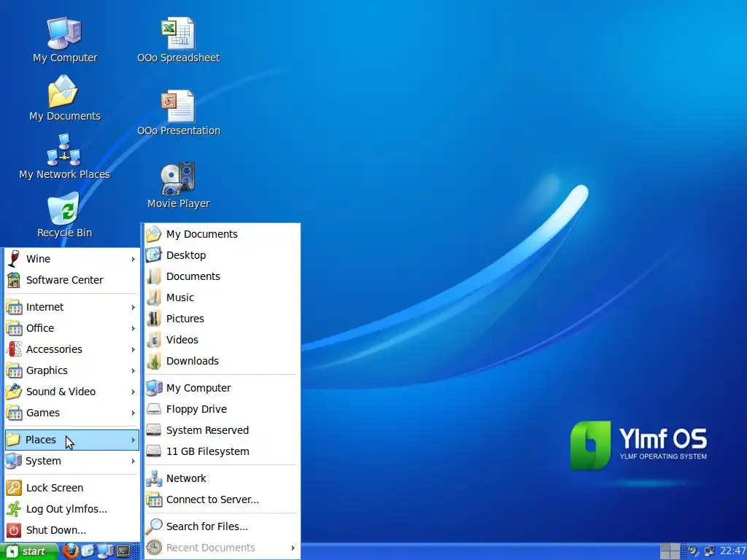Open My Network Places desktop icon

[x=64, y=157]
